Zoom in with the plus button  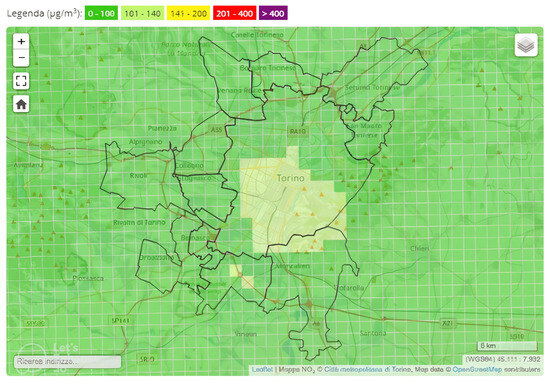click(x=21, y=41)
